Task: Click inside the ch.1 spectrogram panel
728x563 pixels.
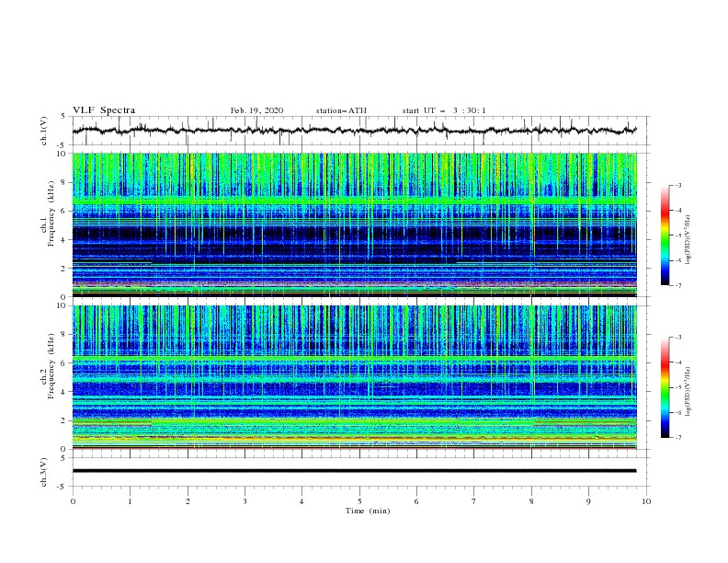Action: click(x=354, y=224)
